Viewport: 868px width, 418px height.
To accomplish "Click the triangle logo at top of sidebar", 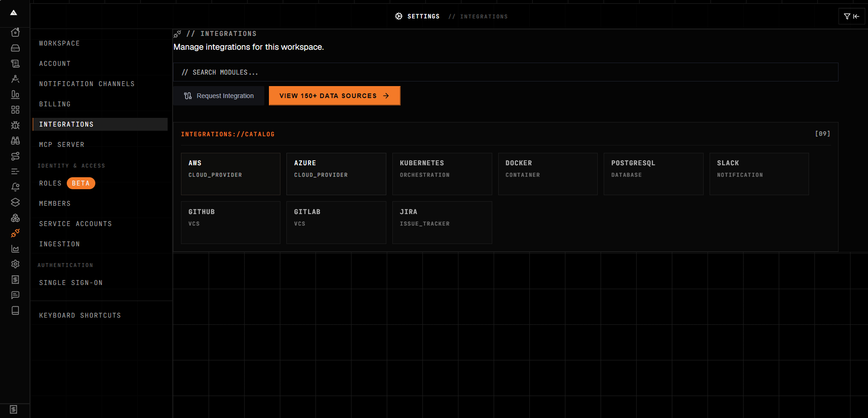I will [x=14, y=13].
